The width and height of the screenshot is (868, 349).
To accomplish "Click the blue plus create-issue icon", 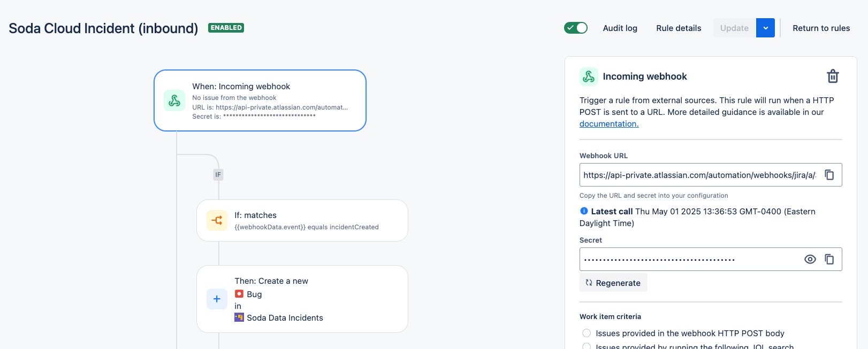I will point(217,299).
